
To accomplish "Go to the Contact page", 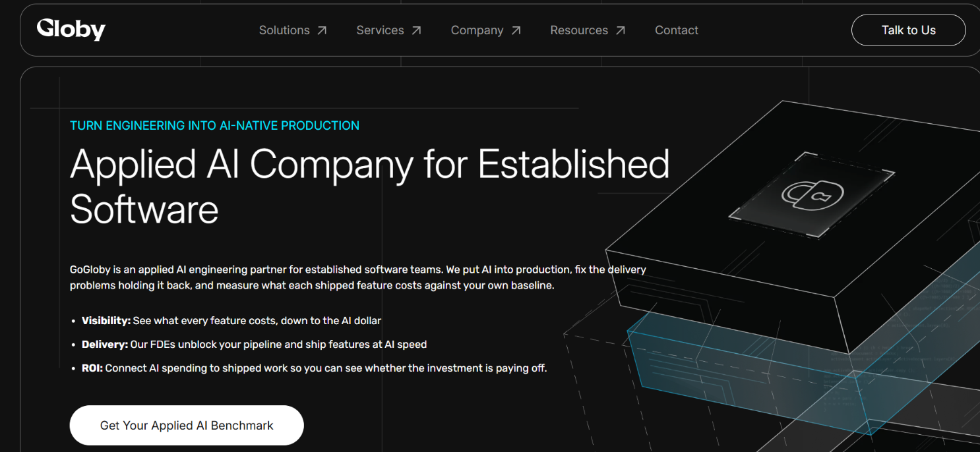I will click(x=677, y=30).
